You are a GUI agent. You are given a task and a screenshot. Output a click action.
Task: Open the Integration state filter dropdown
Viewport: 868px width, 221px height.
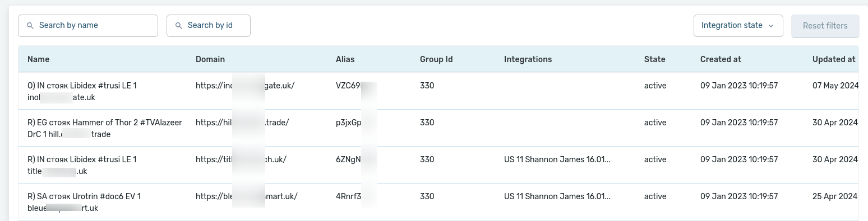pos(738,26)
